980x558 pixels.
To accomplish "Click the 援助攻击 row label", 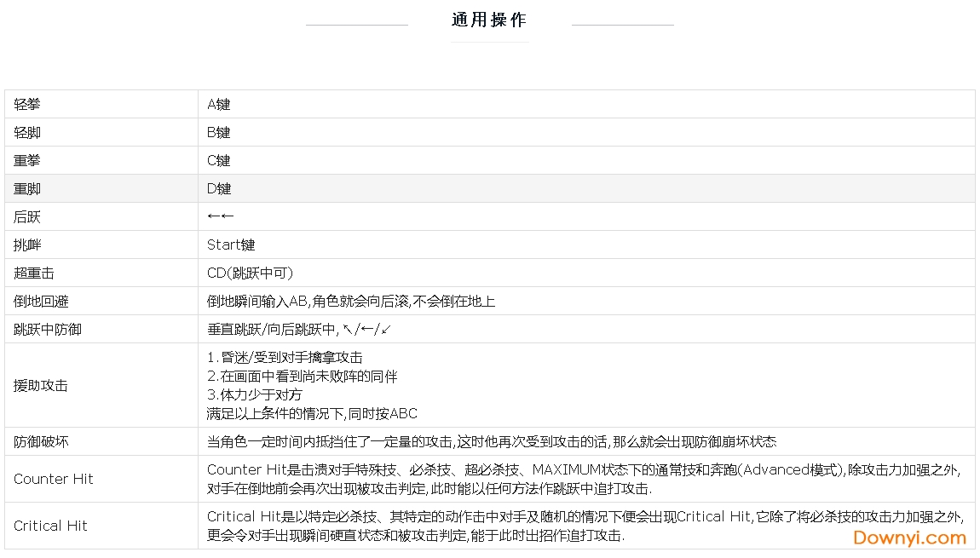I will pyautogui.click(x=41, y=386).
